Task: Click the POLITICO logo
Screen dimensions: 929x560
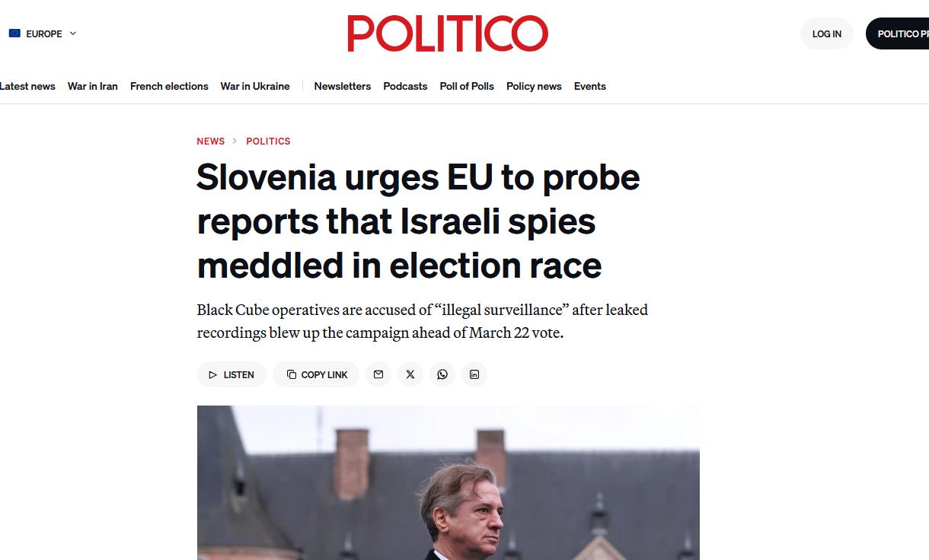Action: tap(448, 33)
